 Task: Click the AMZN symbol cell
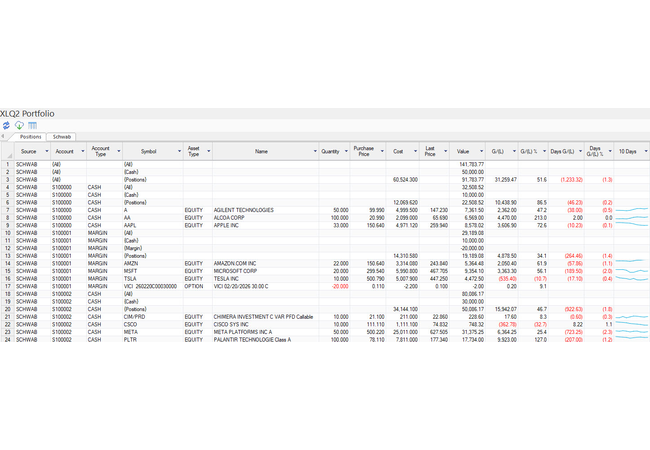click(153, 264)
